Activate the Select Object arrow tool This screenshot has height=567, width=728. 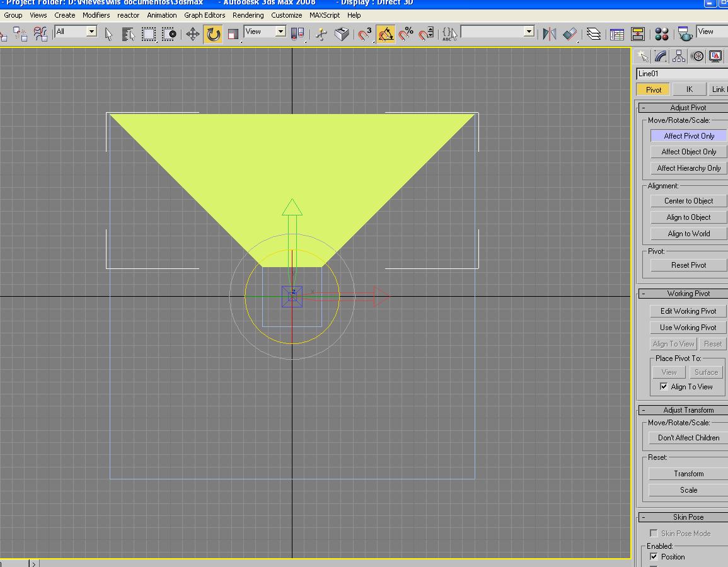pos(108,34)
